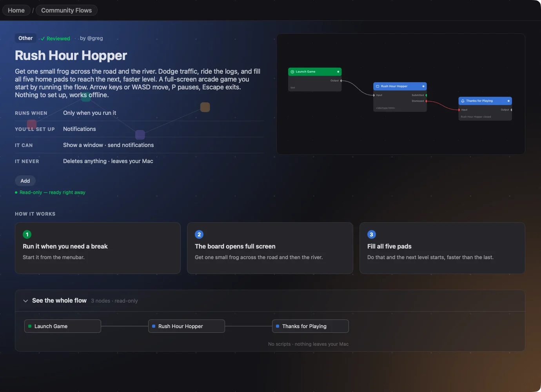The width and height of the screenshot is (541, 392).
Task: Open the Fill all five pads card
Action: coord(442,248)
